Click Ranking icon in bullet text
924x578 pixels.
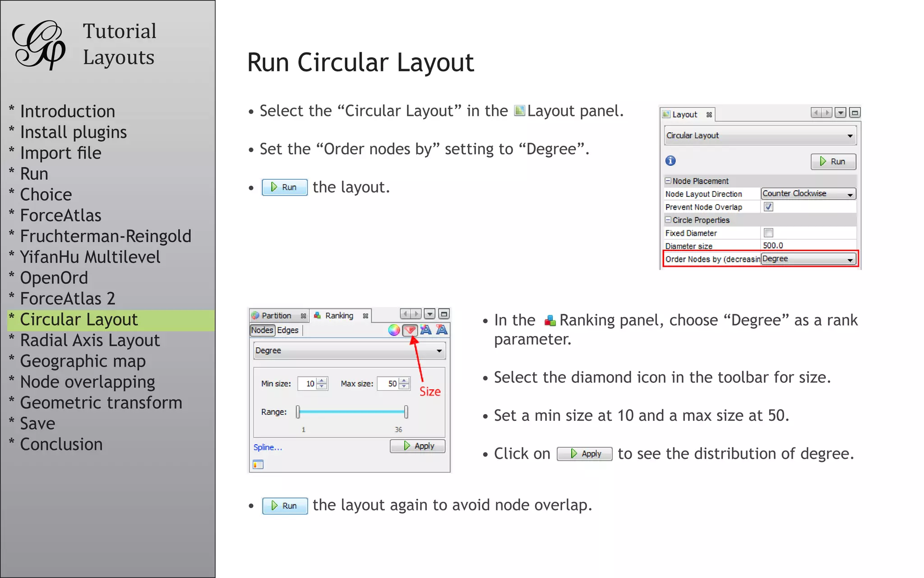coord(550,321)
